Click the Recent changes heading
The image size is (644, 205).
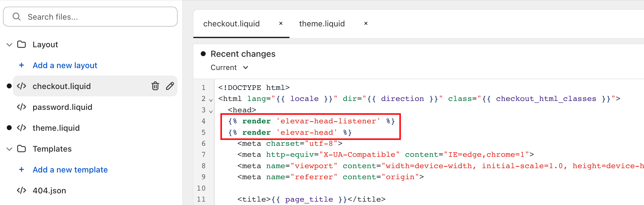pos(243,54)
